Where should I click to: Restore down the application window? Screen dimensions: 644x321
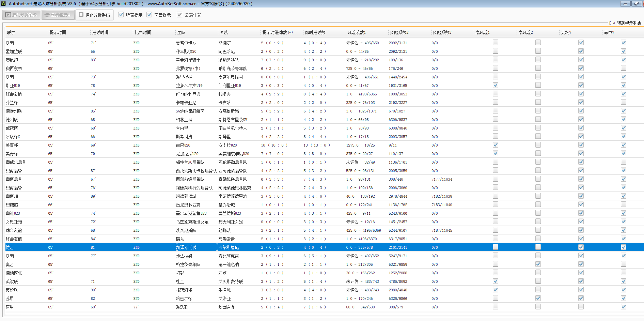(636, 4)
